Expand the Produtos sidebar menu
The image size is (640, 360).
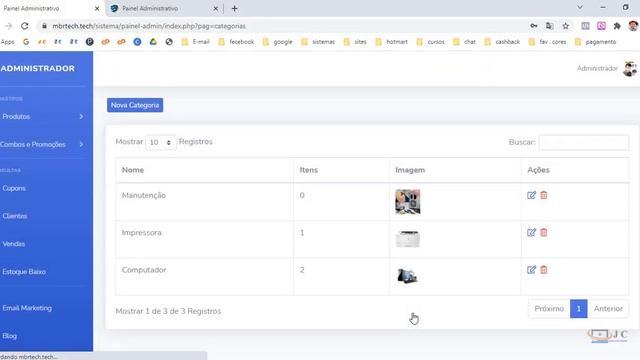point(42,117)
